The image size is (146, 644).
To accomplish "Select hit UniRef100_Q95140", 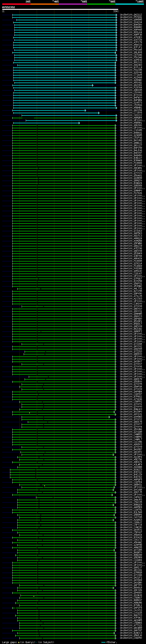I will click(131, 271).
